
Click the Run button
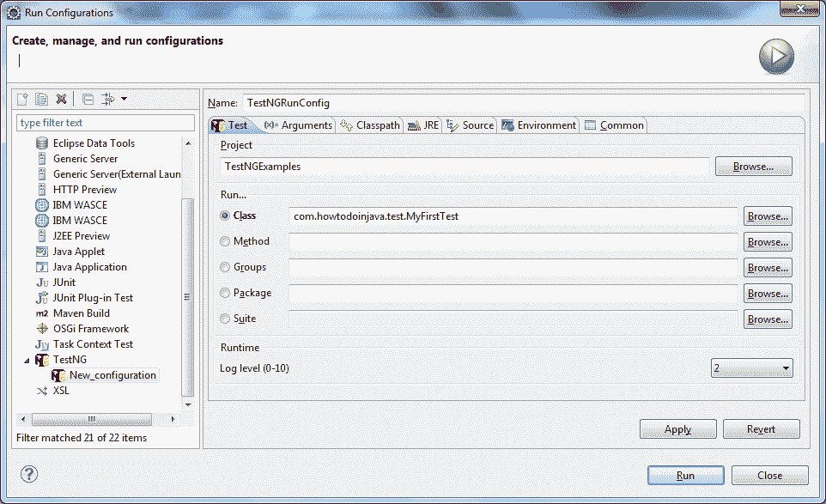point(685,476)
